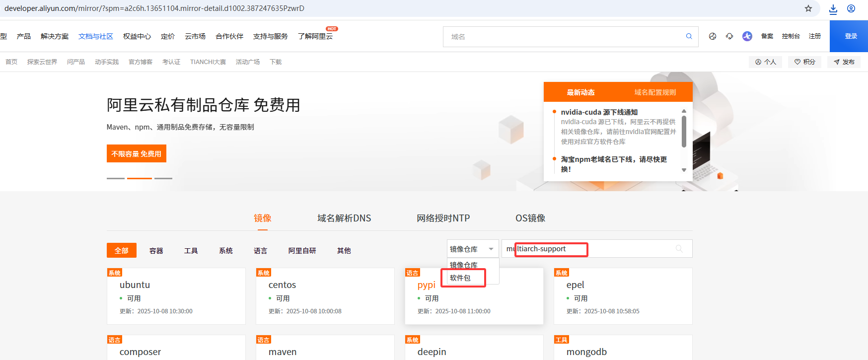Choose 镜像仓库 option in the open dropdown list

pos(464,265)
